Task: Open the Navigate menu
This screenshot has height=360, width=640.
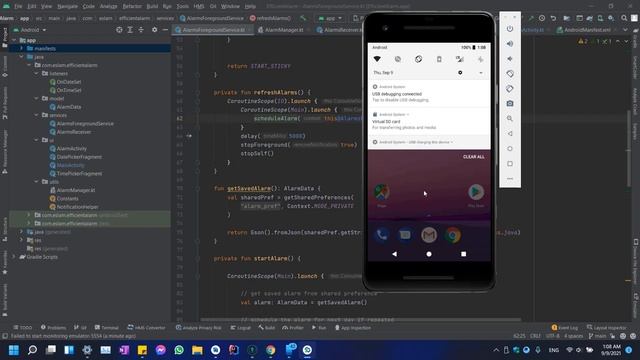Action: (x=67, y=6)
